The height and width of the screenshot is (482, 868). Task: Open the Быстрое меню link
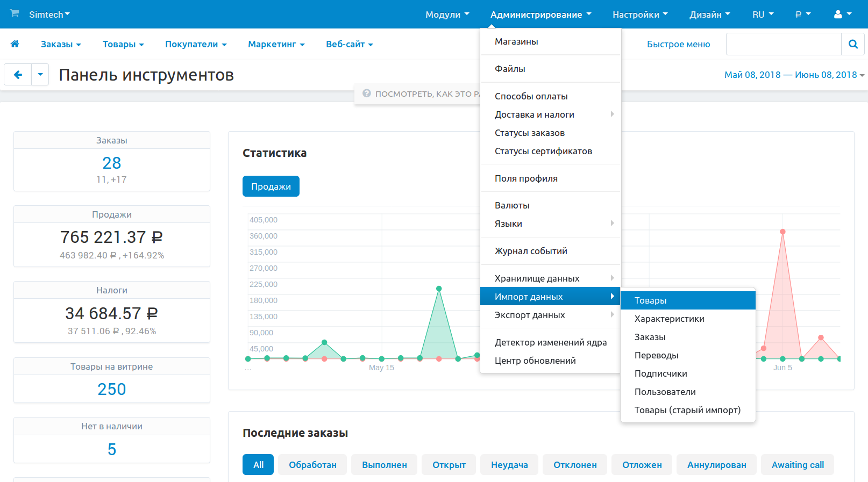click(678, 44)
